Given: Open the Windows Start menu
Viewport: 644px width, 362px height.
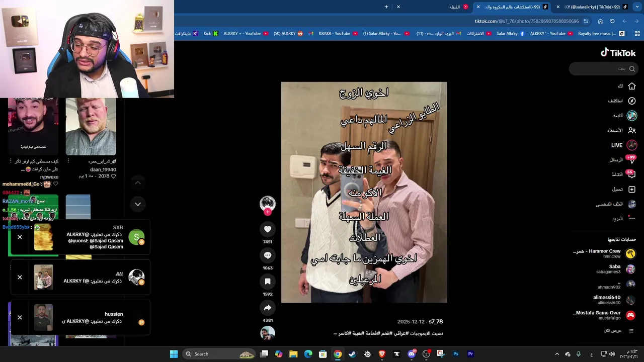Looking at the screenshot, I should pyautogui.click(x=174, y=354).
